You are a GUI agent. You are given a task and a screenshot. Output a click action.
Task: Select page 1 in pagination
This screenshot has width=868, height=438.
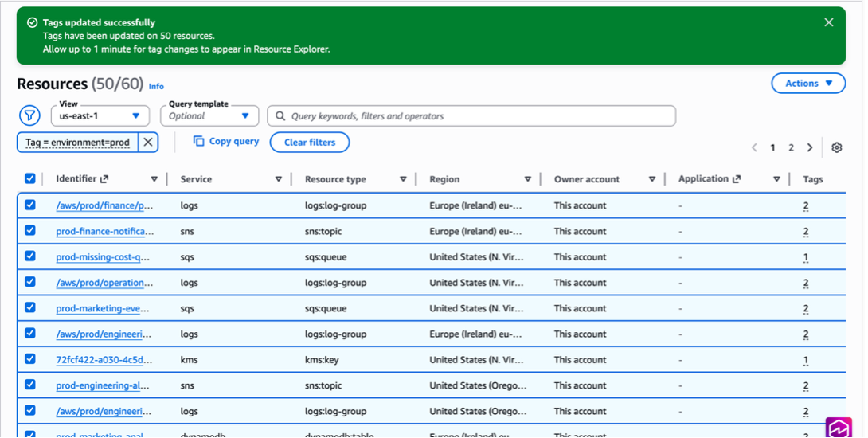(x=772, y=147)
